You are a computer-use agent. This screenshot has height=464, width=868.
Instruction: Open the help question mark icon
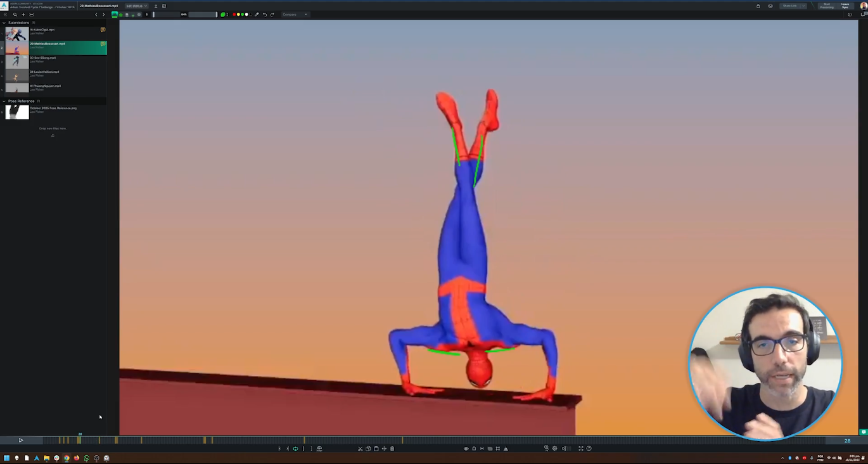[x=589, y=449]
